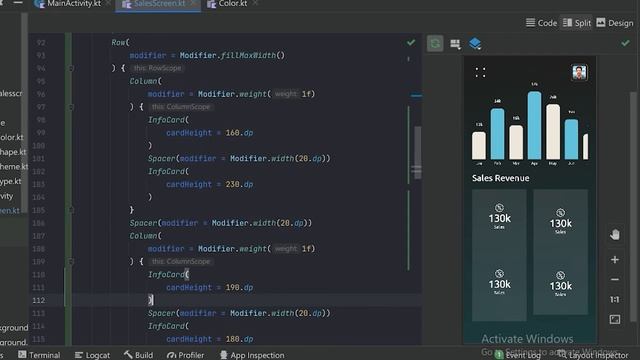Zoom in the preview with plus
The height and width of the screenshot is (360, 640).
click(x=615, y=260)
